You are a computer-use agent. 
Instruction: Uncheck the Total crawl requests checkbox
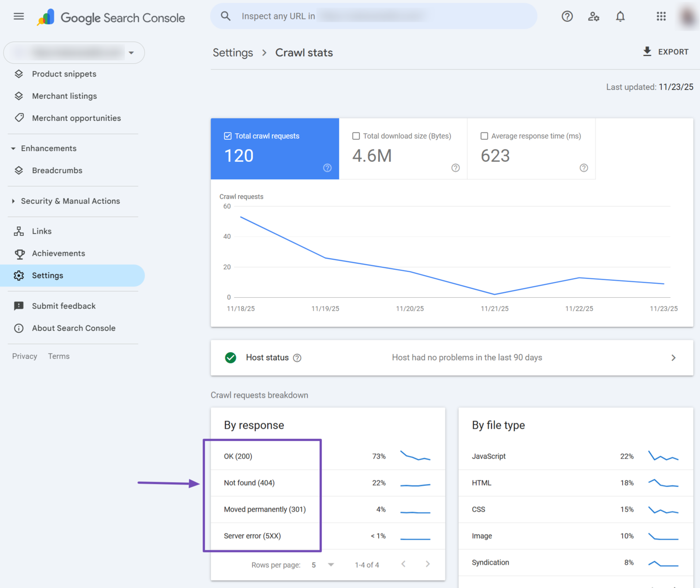[x=227, y=135]
